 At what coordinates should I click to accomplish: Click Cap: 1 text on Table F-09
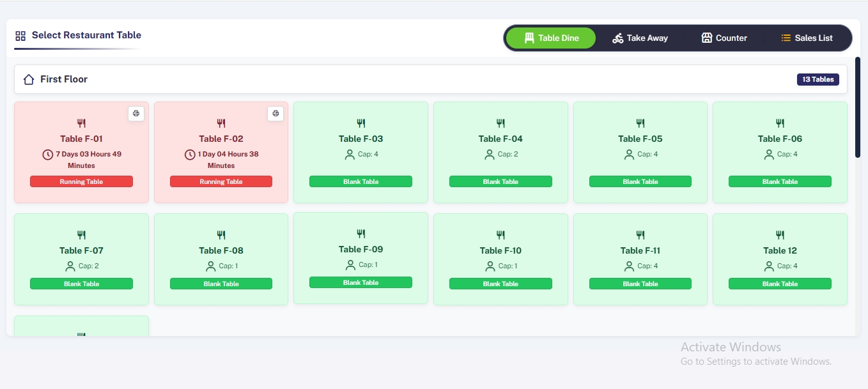pos(368,264)
